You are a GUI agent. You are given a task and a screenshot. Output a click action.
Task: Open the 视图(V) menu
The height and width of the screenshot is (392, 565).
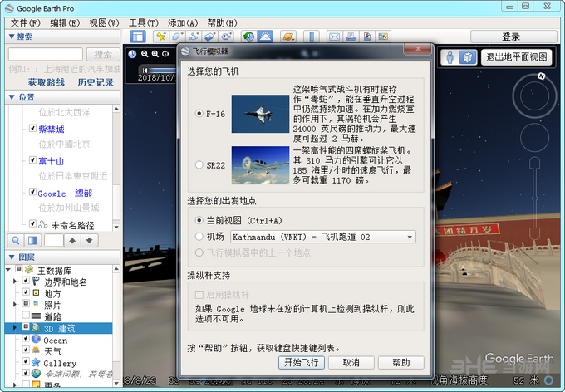tap(104, 22)
